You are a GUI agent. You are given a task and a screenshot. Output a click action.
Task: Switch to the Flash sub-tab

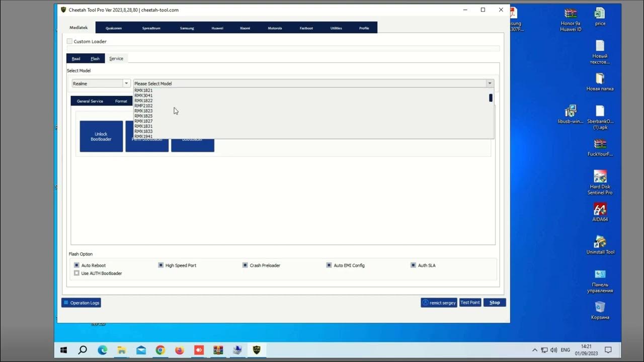tap(95, 59)
